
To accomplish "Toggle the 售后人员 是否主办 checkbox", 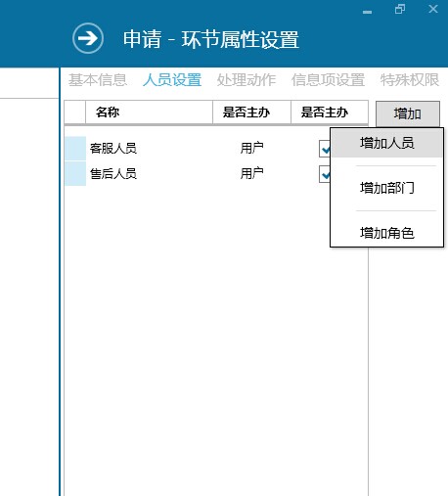I will coord(325,174).
